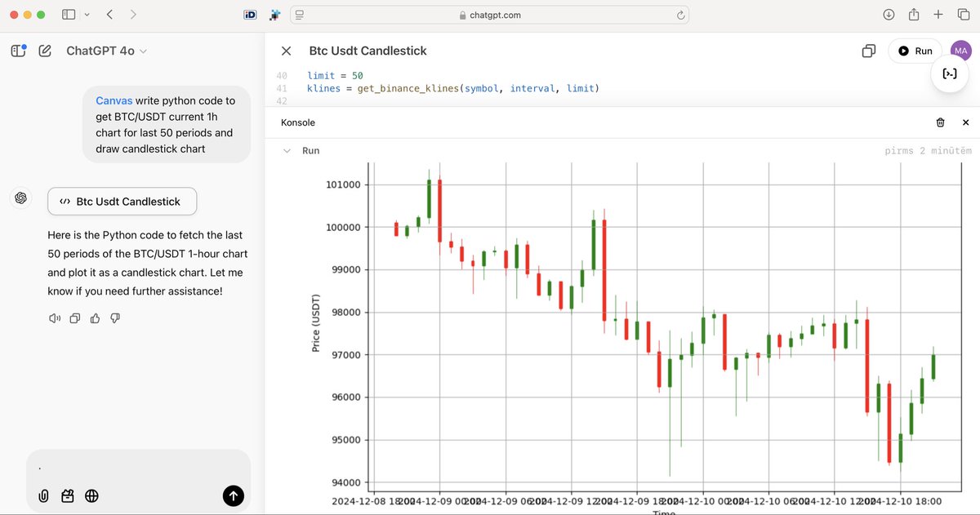This screenshot has height=515, width=980.
Task: Open Safari downloads
Action: coord(889,15)
